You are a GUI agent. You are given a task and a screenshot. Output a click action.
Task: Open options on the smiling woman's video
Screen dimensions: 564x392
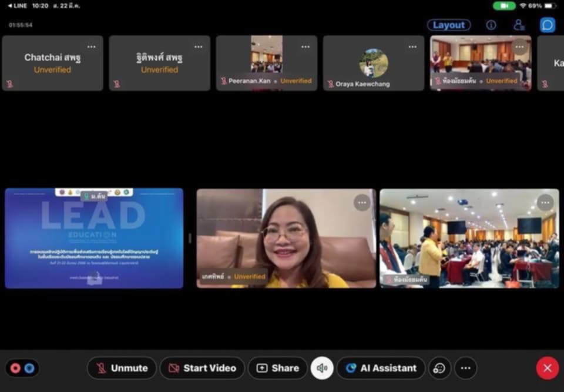pos(362,202)
